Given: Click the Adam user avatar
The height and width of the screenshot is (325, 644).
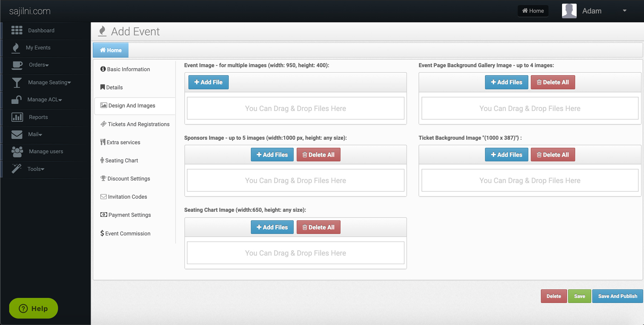Looking at the screenshot, I should point(569,11).
